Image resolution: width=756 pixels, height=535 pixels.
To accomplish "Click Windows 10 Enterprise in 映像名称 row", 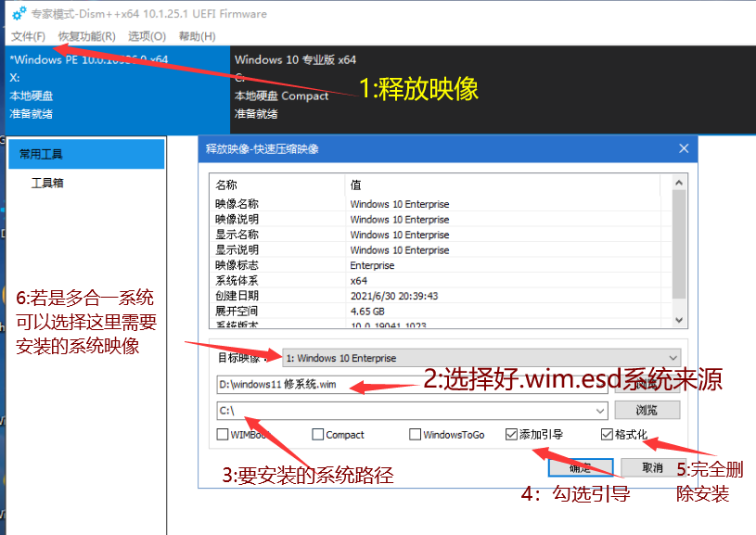I will [x=400, y=204].
